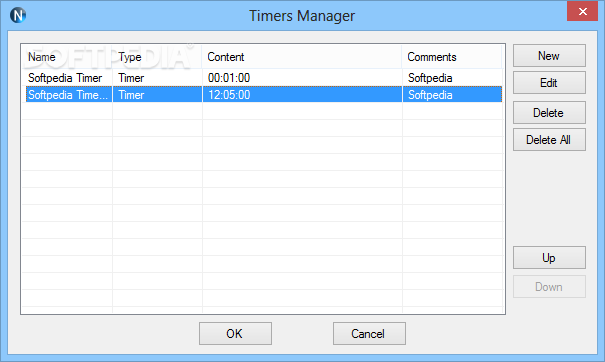
Task: Click the 12:05:00 content cell
Action: (x=229, y=95)
